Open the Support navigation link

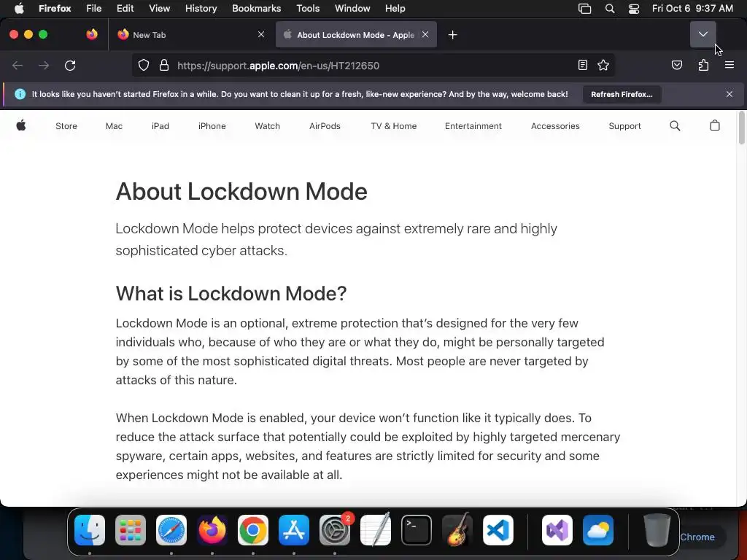pyautogui.click(x=624, y=126)
